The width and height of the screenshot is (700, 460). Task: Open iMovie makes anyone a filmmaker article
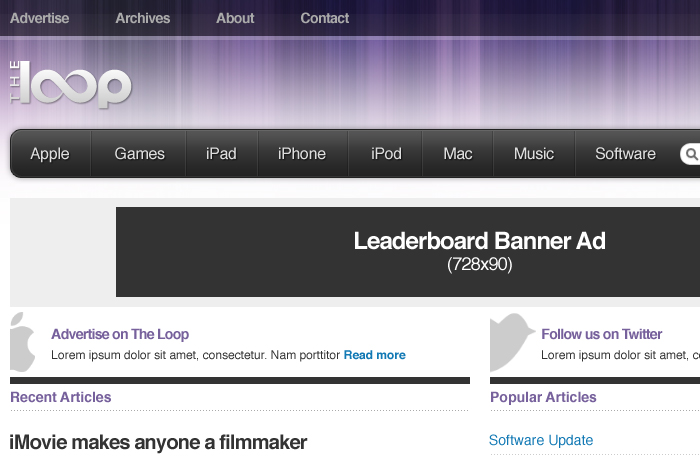tap(158, 443)
